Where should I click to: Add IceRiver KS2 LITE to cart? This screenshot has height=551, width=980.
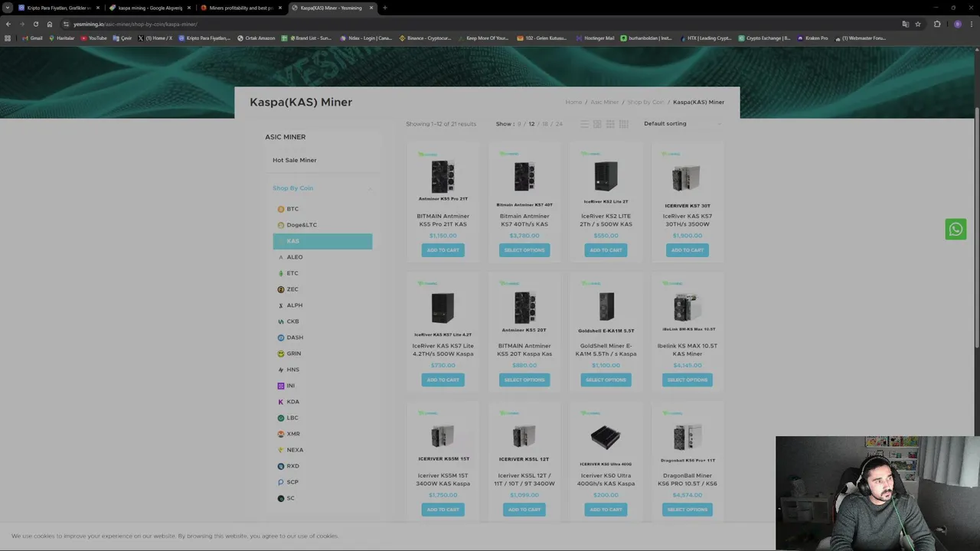pos(606,250)
